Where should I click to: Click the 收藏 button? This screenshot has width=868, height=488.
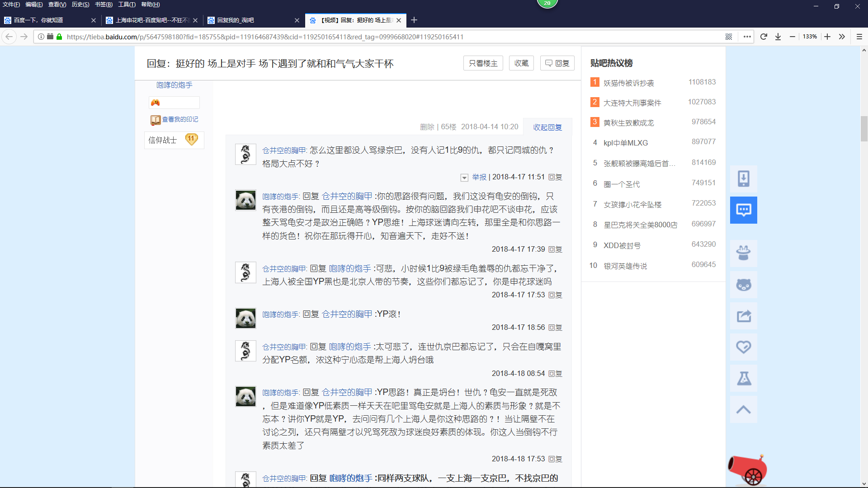click(521, 63)
